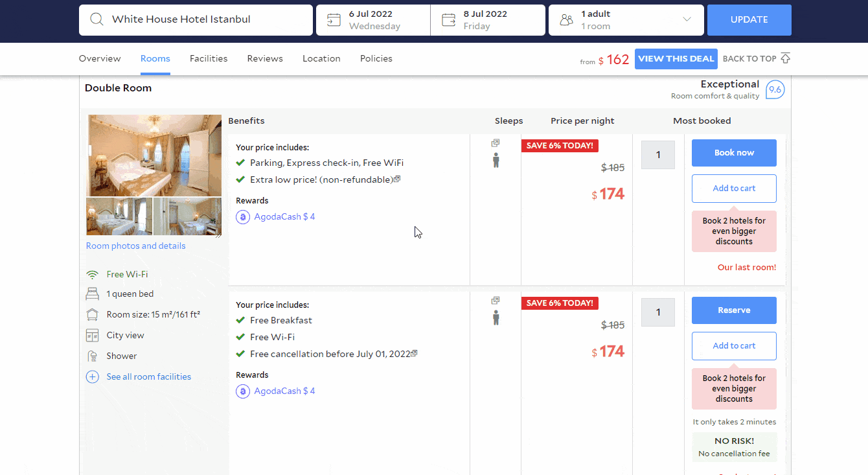Click the second SAVE 6% TODAY! badge
Image resolution: width=868 pixels, height=475 pixels.
(560, 303)
